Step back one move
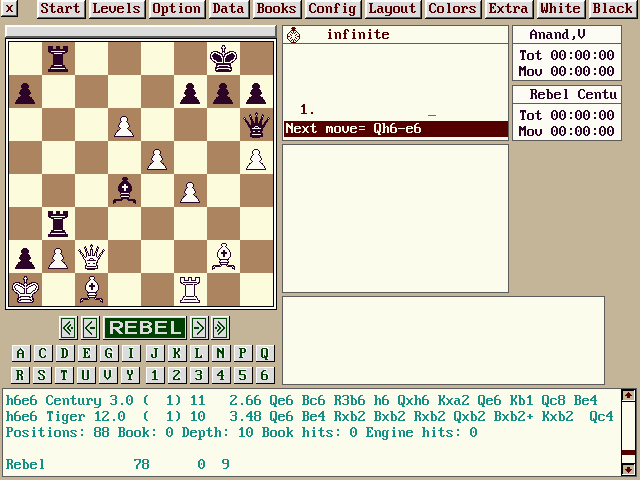 (90, 328)
